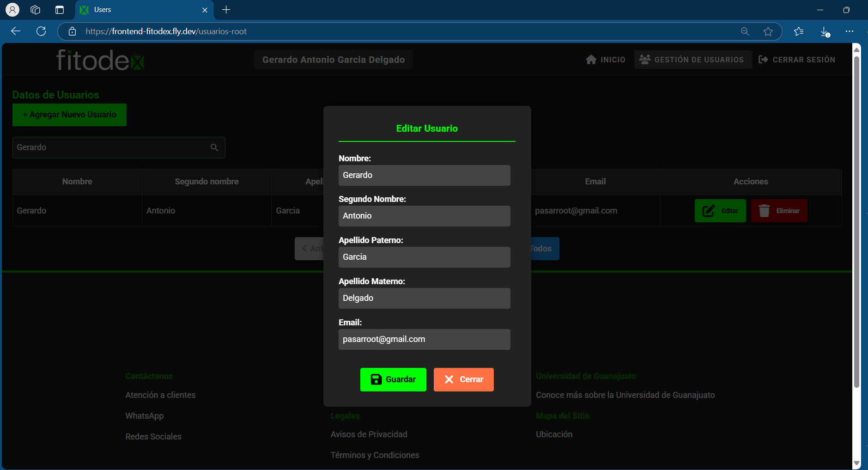The image size is (868, 470).
Task: Click the Email column header
Action: click(595, 182)
